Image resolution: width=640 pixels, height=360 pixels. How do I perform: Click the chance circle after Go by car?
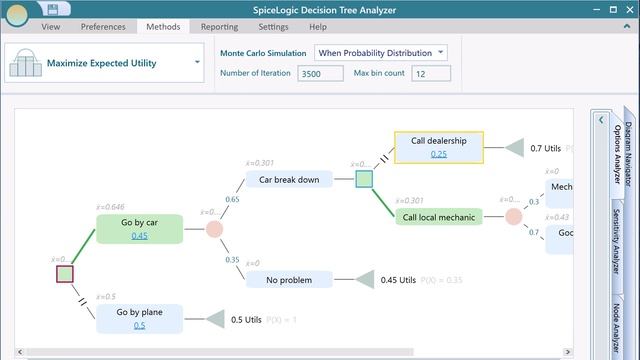coord(214,229)
